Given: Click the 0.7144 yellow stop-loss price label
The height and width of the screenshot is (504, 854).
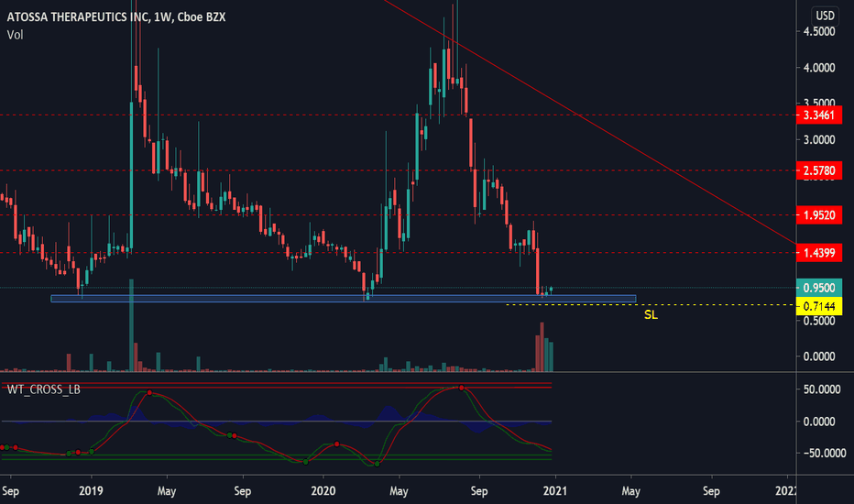Looking at the screenshot, I should [818, 306].
